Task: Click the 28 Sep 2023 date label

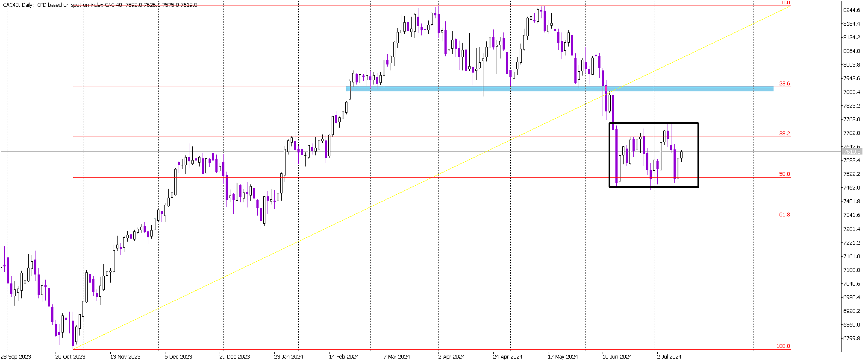Action: click(16, 357)
